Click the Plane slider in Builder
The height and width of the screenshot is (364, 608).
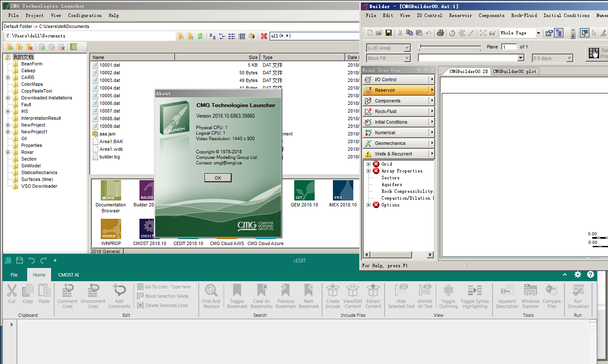pyautogui.click(x=450, y=47)
